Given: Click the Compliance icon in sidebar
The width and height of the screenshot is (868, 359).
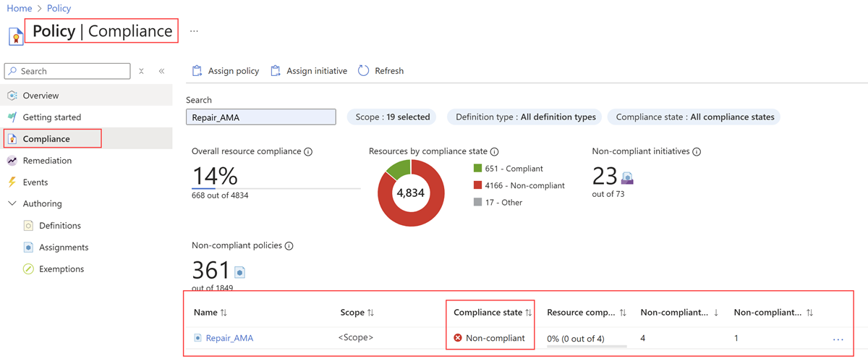Looking at the screenshot, I should [12, 139].
